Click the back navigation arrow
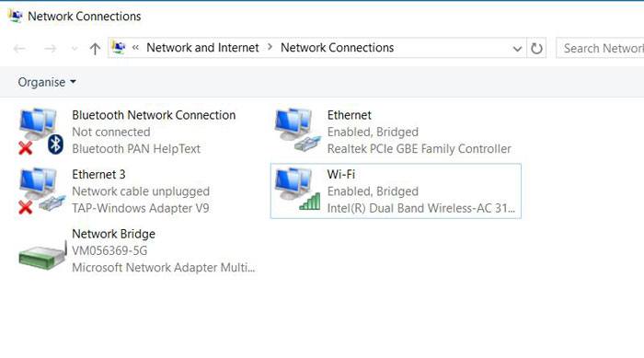Image resolution: width=644 pixels, height=358 pixels. [19, 49]
